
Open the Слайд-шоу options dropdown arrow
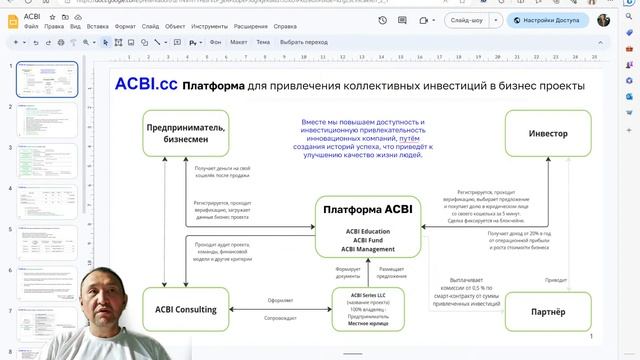coord(496,20)
